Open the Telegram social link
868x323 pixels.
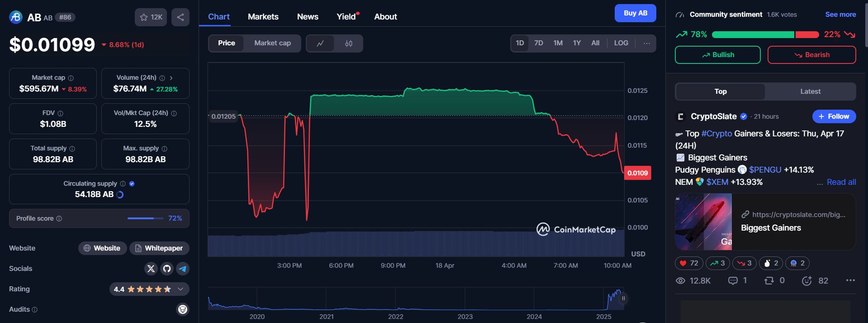pos(183,269)
